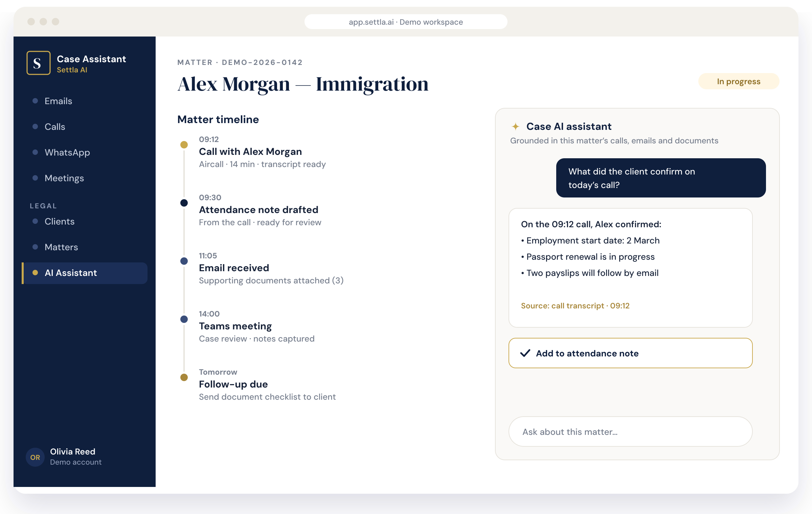Screen dimensions: 812x514
Task: Click the Settla S logo icon
Action: (x=39, y=63)
